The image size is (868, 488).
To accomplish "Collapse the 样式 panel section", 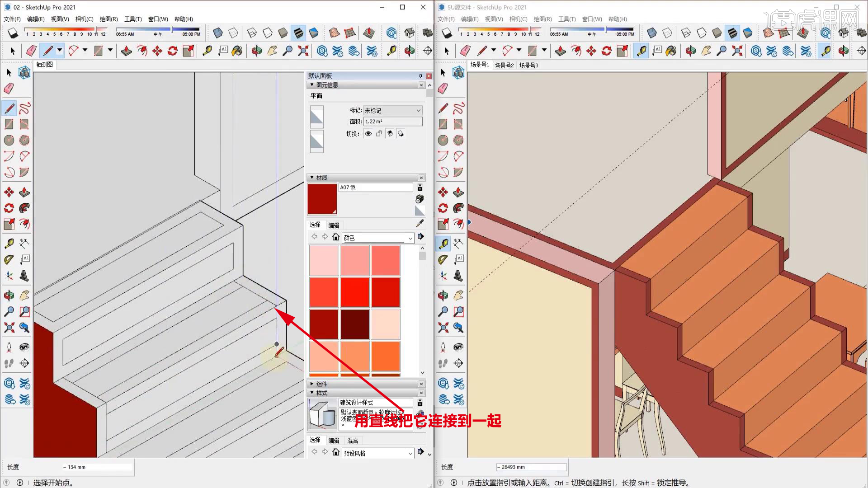I will 312,393.
